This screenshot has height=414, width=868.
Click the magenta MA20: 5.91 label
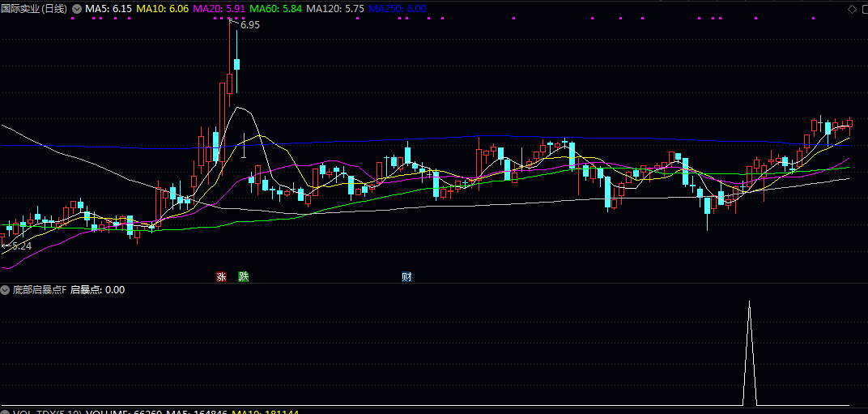point(219,9)
